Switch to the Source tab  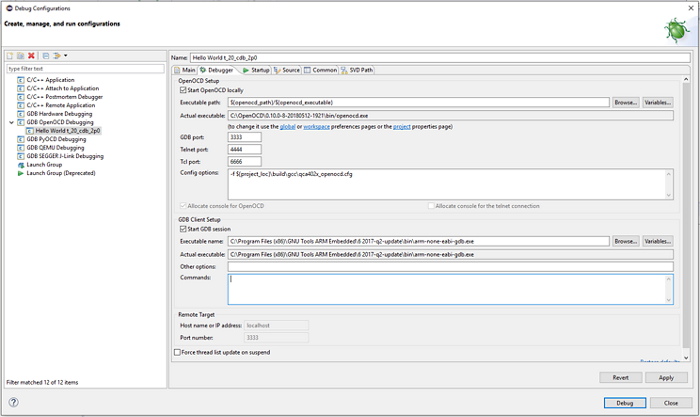pyautogui.click(x=287, y=70)
